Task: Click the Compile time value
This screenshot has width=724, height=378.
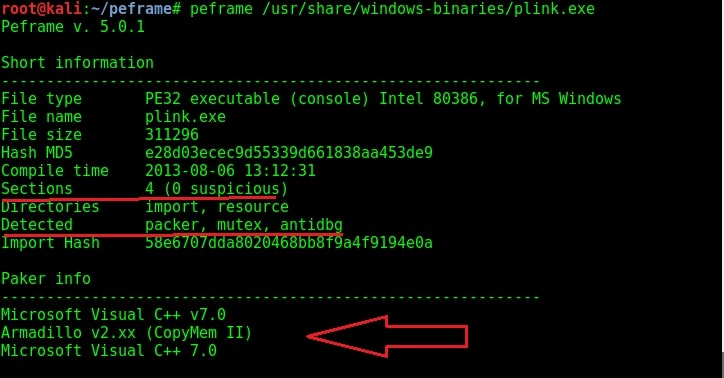Action: (230, 171)
